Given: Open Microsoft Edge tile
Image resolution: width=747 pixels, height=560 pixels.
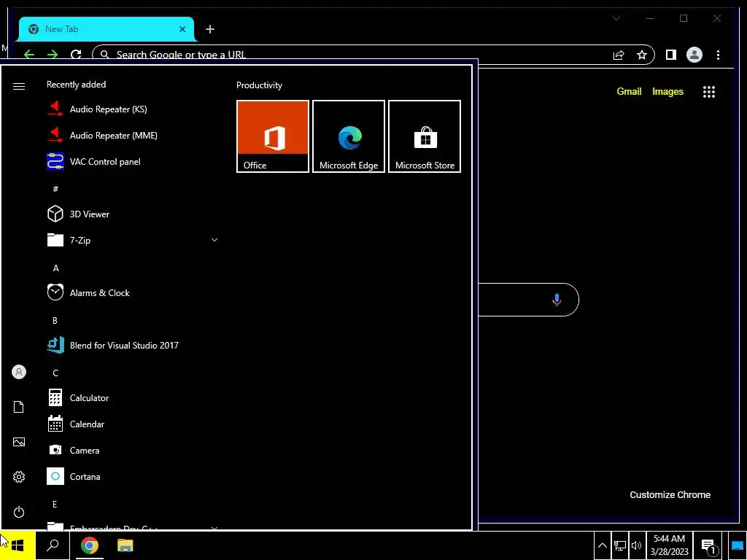Looking at the screenshot, I should 349,136.
